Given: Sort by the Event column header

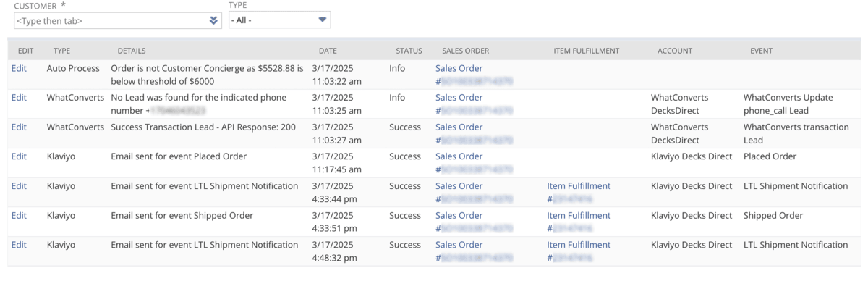Looking at the screenshot, I should pos(761,51).
